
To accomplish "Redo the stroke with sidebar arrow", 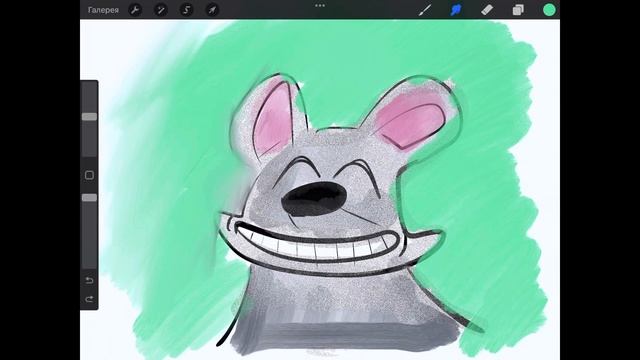I will (89, 299).
